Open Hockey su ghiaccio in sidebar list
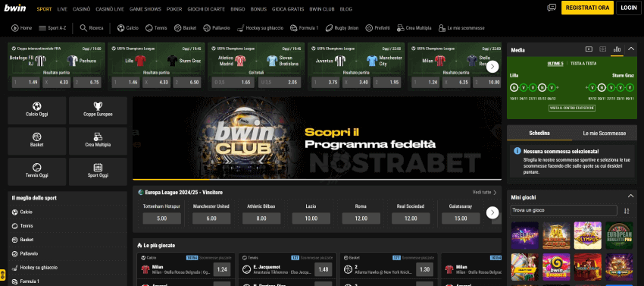The width and height of the screenshot is (644, 286). 67,268
